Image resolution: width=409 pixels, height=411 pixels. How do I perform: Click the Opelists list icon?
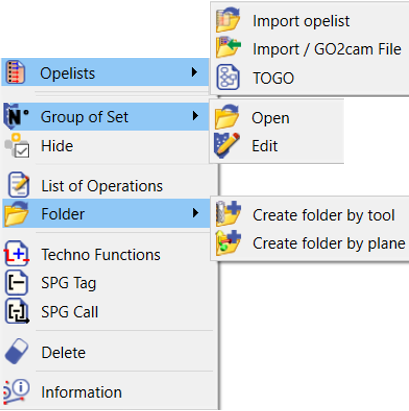pos(16,72)
